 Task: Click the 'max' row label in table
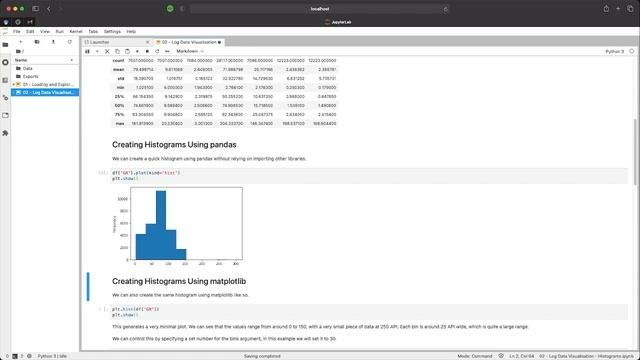120,123
